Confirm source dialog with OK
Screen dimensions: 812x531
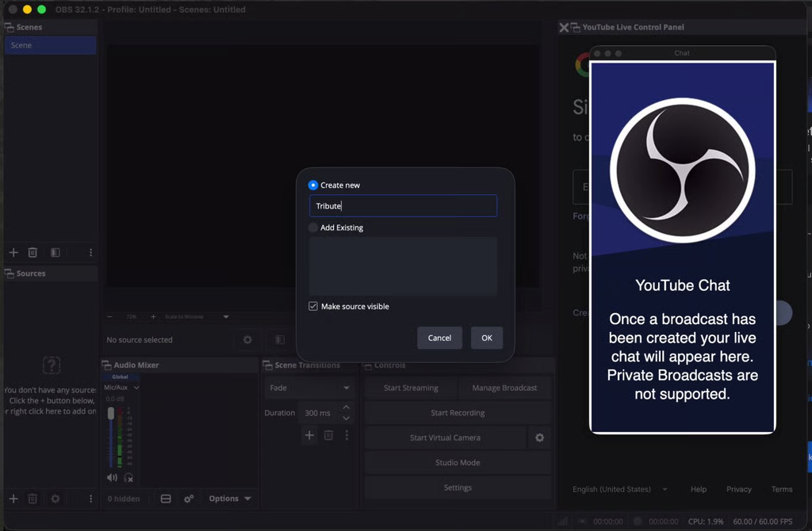(487, 338)
